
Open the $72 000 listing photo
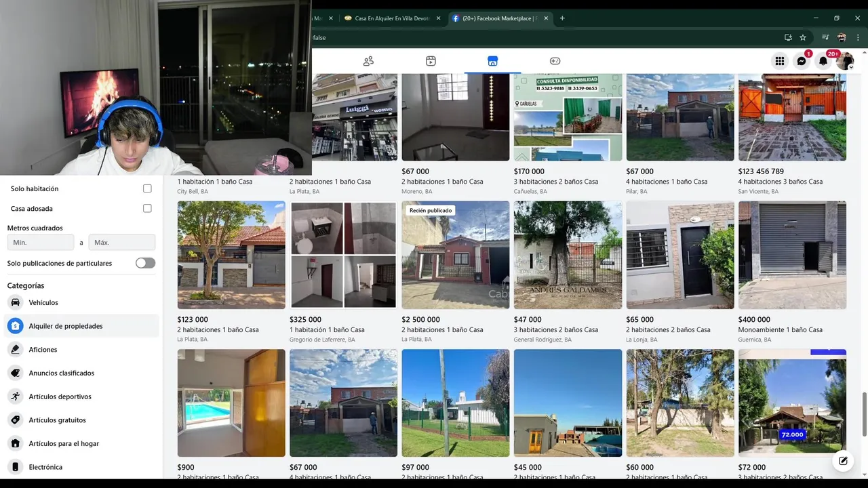792,403
